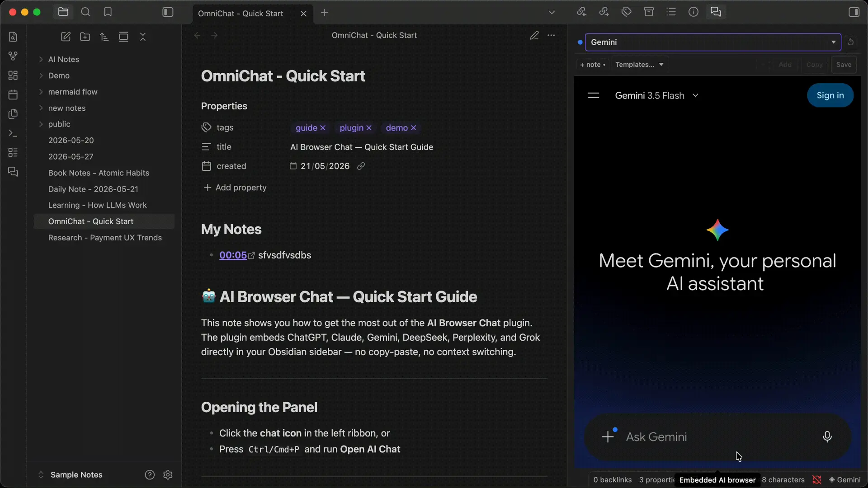The image size is (868, 488).
Task: Expand the mermaid flow folder
Action: pos(41,92)
